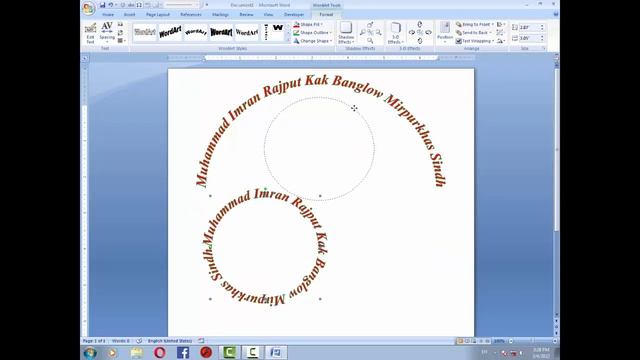Toggle WordArt Vertical Text option

(x=120, y=33)
